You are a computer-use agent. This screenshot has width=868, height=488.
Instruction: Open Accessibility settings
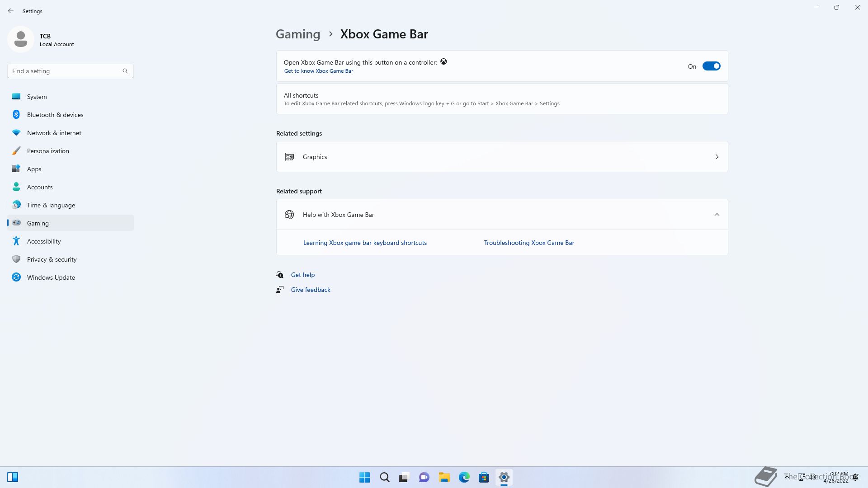click(x=70, y=241)
